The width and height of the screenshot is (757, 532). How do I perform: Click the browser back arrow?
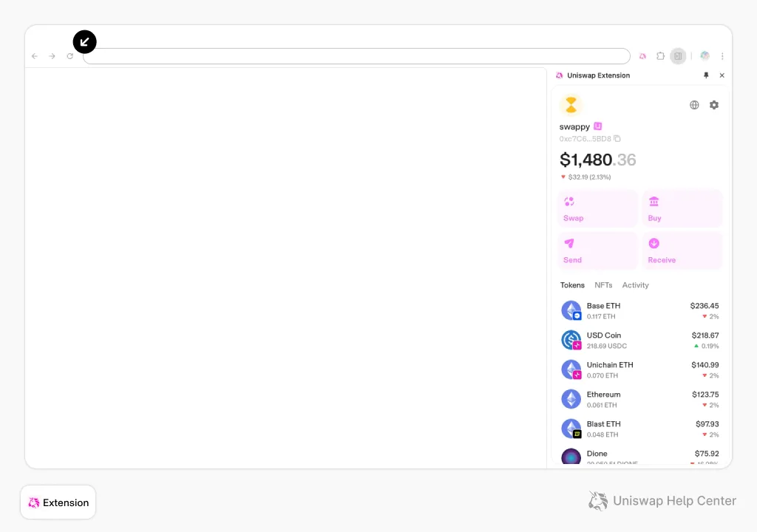[35, 56]
